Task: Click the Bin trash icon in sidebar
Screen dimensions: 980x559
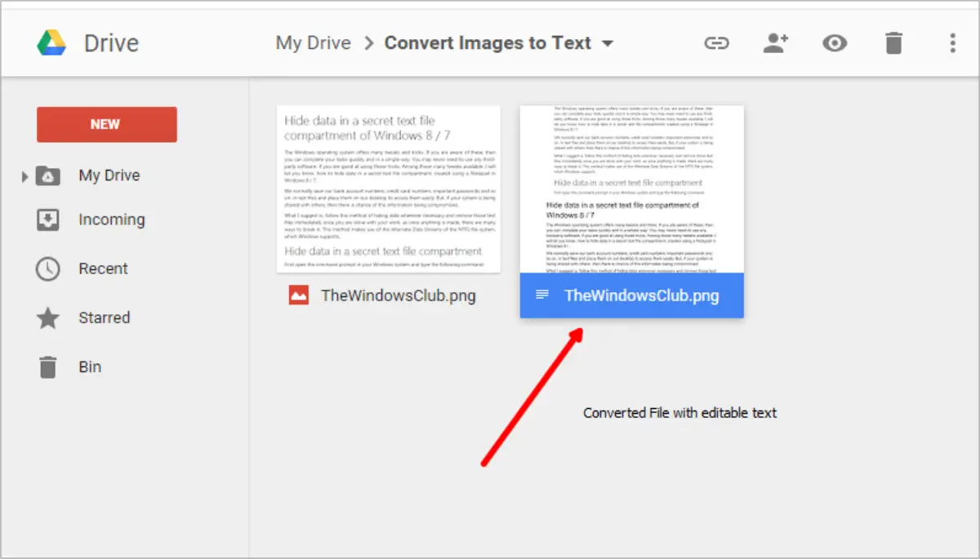Action: pyautogui.click(x=48, y=367)
